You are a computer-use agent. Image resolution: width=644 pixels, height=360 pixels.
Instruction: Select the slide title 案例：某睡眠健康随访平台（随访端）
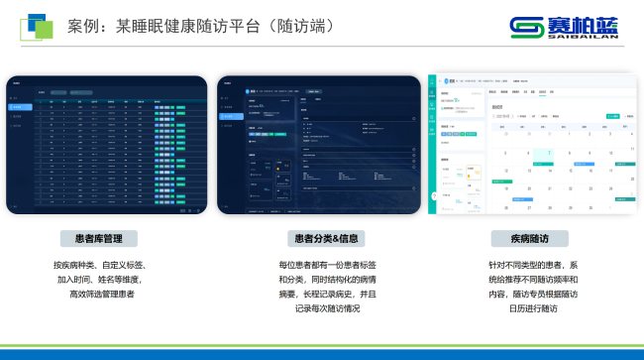(201, 26)
